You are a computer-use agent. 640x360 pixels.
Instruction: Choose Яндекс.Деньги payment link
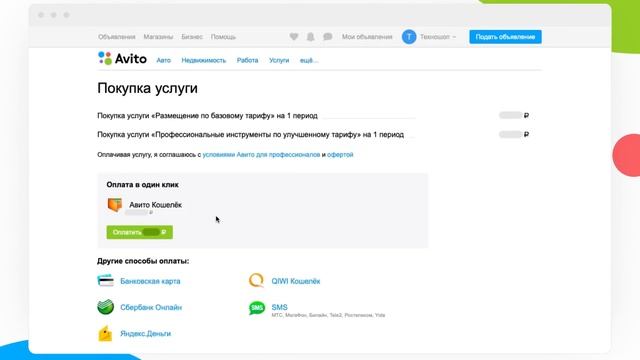[x=145, y=333]
